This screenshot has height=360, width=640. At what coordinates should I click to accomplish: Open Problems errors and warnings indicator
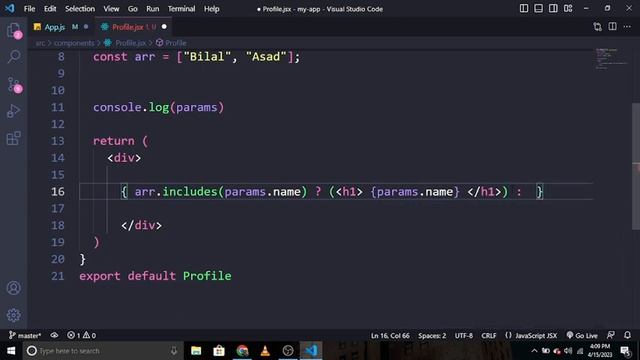[81, 336]
